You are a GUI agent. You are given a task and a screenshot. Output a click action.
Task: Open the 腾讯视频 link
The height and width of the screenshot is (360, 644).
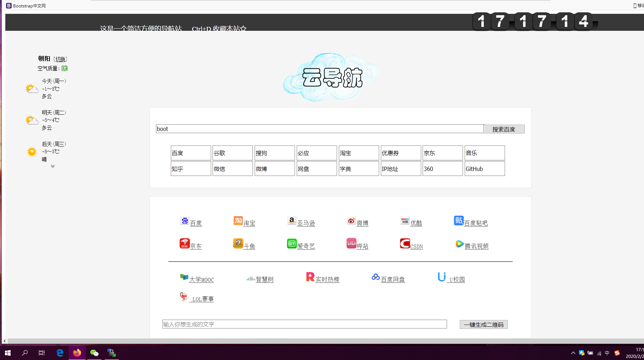[x=477, y=246]
